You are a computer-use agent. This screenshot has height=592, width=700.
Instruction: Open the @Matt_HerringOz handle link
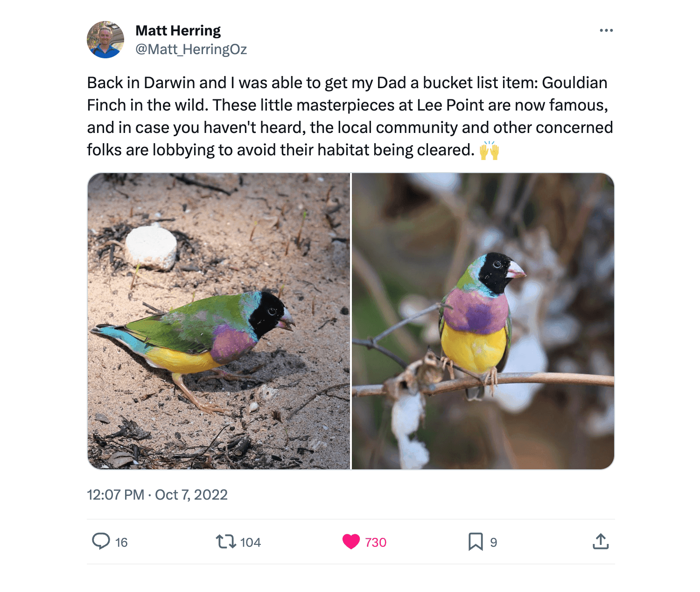click(191, 49)
